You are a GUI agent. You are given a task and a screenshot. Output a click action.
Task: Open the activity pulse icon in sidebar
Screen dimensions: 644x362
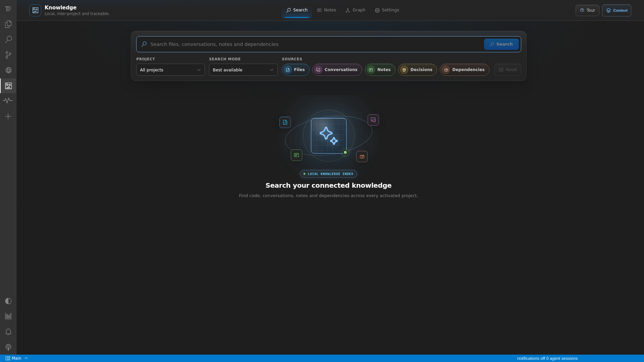(x=8, y=101)
